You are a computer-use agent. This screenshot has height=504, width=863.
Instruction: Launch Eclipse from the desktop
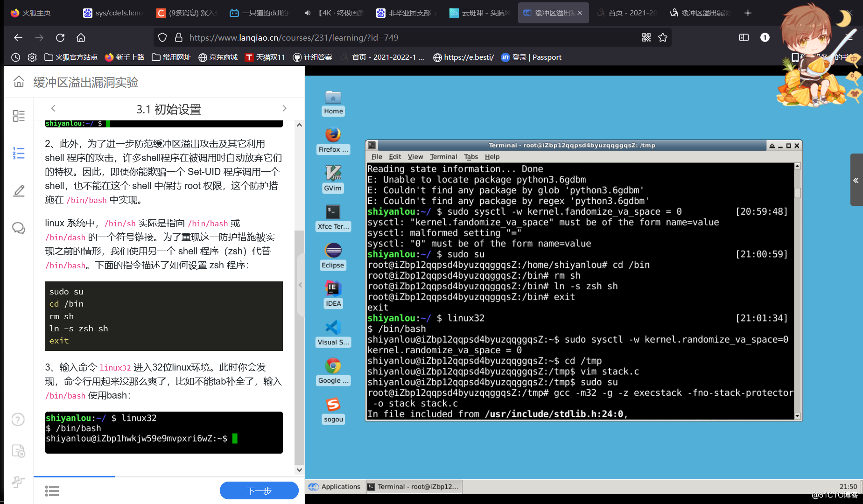pyautogui.click(x=333, y=256)
